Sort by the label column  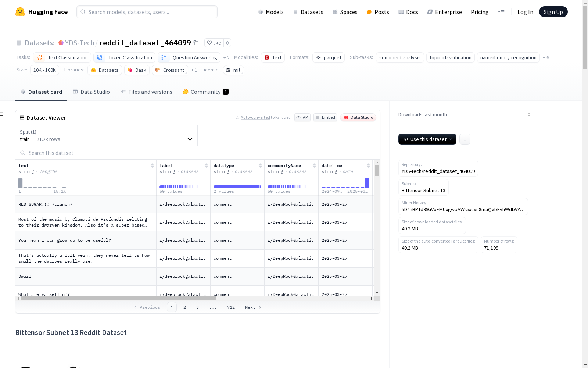click(206, 166)
